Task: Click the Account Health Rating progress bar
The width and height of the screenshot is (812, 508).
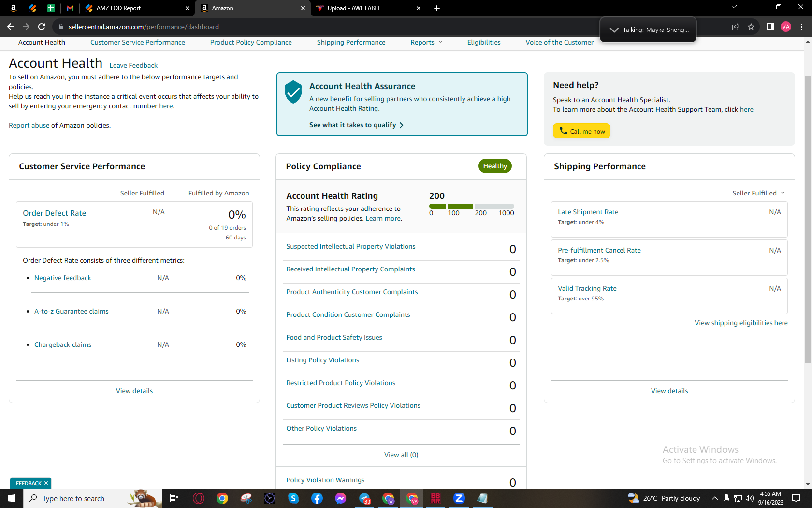Action: point(472,206)
